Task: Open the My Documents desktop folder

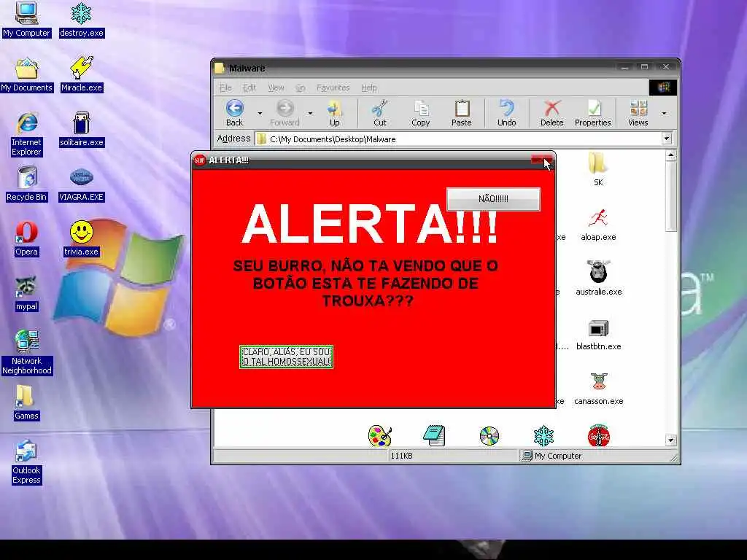Action: [27, 74]
